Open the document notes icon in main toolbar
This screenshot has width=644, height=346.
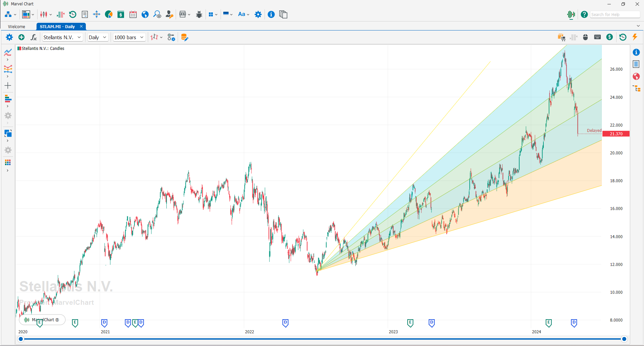point(85,14)
